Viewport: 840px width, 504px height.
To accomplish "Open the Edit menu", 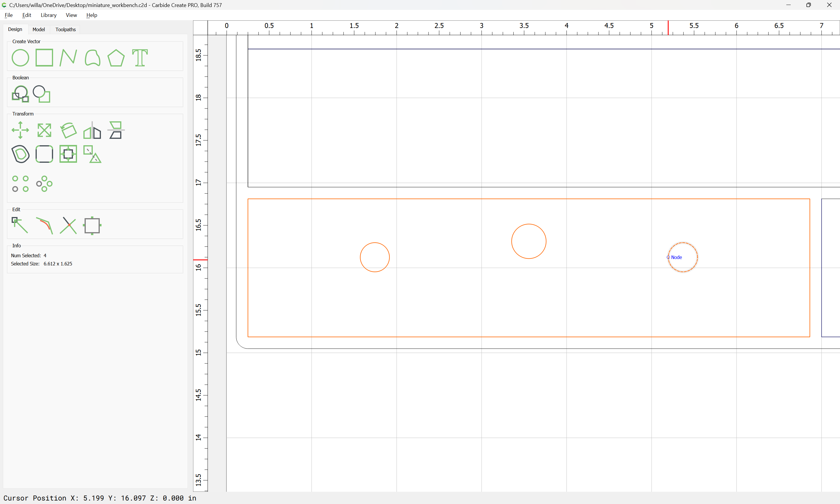I will (27, 15).
